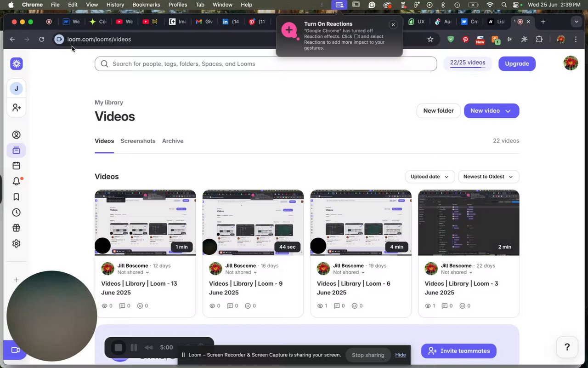Click the Upgrade button

tap(517, 63)
